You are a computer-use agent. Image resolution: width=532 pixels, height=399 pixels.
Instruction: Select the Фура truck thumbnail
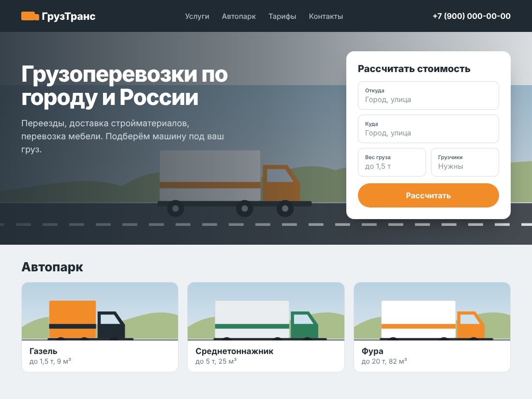coord(432,311)
